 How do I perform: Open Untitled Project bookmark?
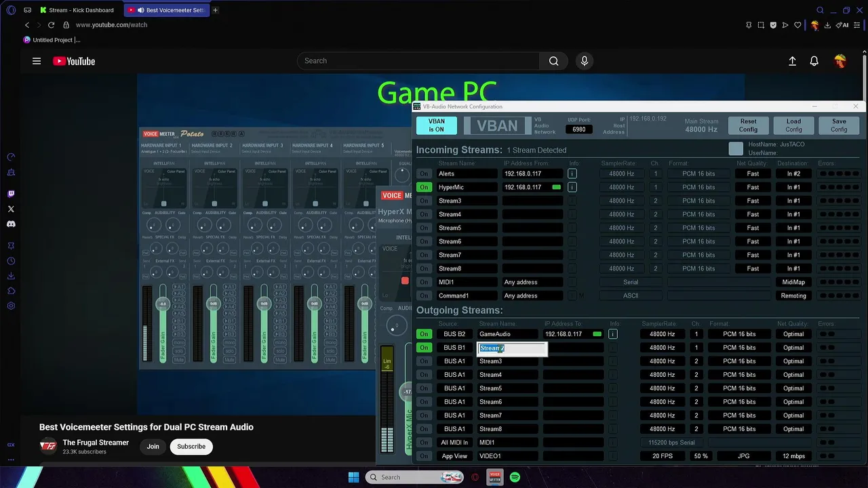(52, 40)
